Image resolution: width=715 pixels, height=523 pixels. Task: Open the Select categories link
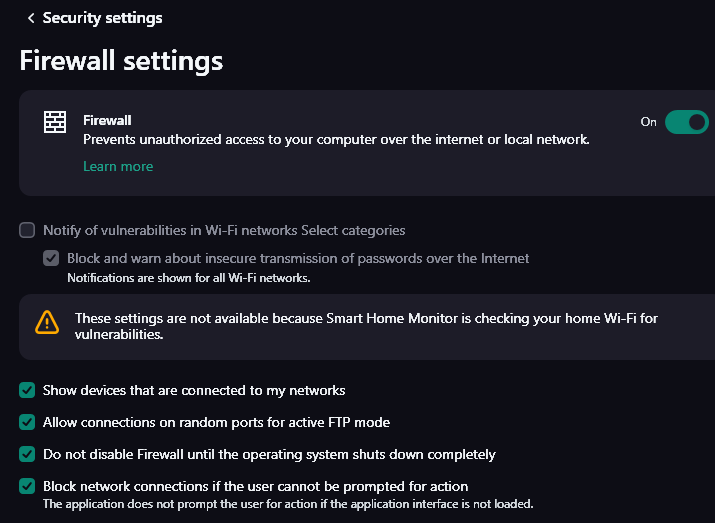coord(353,230)
